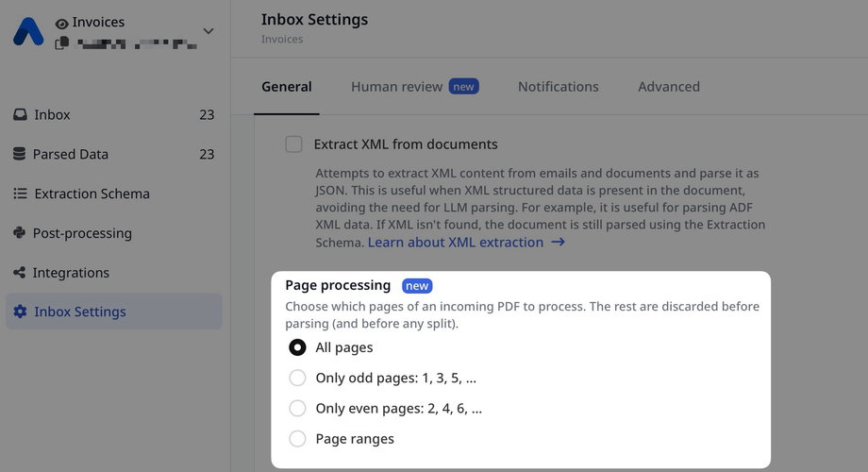Click the Extraction Schema list icon
Image resolution: width=868 pixels, height=472 pixels.
(x=20, y=194)
